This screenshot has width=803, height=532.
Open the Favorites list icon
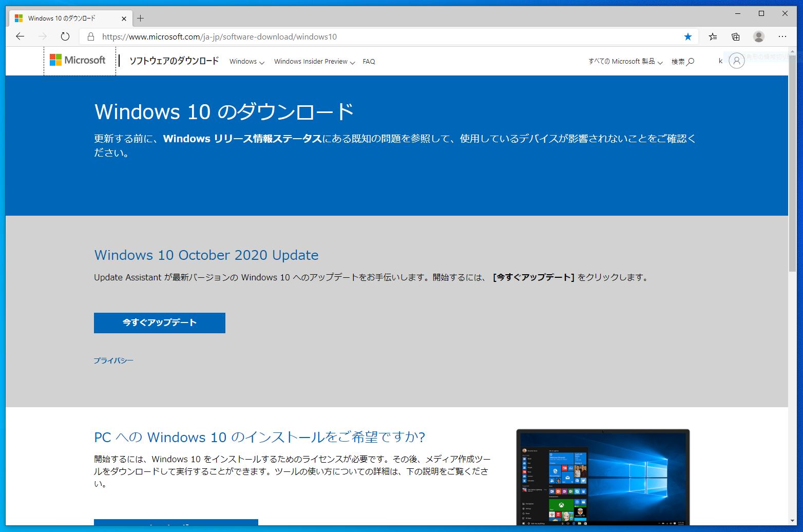click(x=713, y=36)
